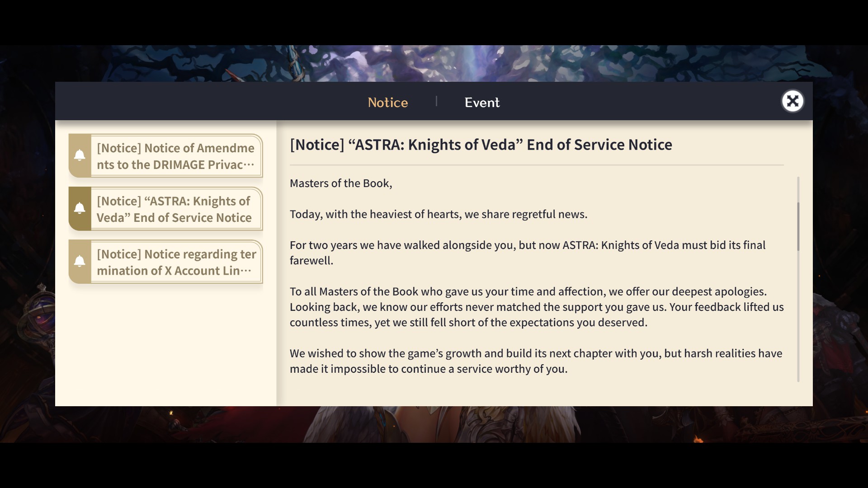The height and width of the screenshot is (488, 868).
Task: Click the "Masters of the Book," greeting line
Action: (x=341, y=183)
